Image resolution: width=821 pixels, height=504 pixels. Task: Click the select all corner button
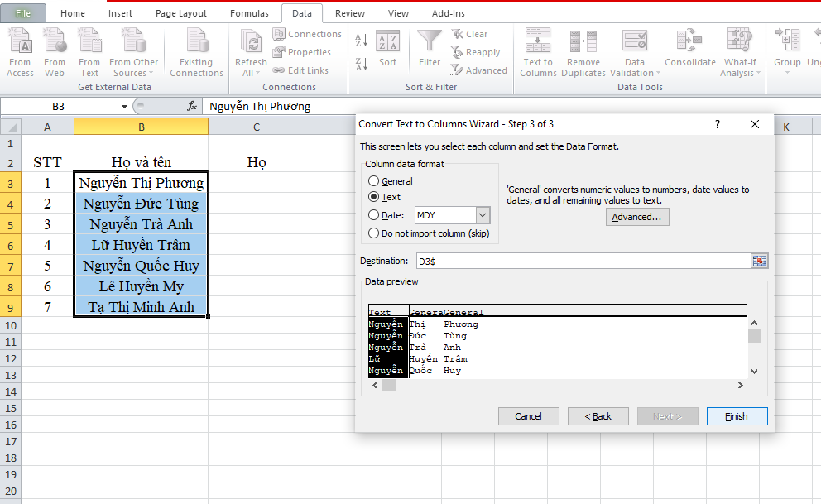tap(11, 127)
